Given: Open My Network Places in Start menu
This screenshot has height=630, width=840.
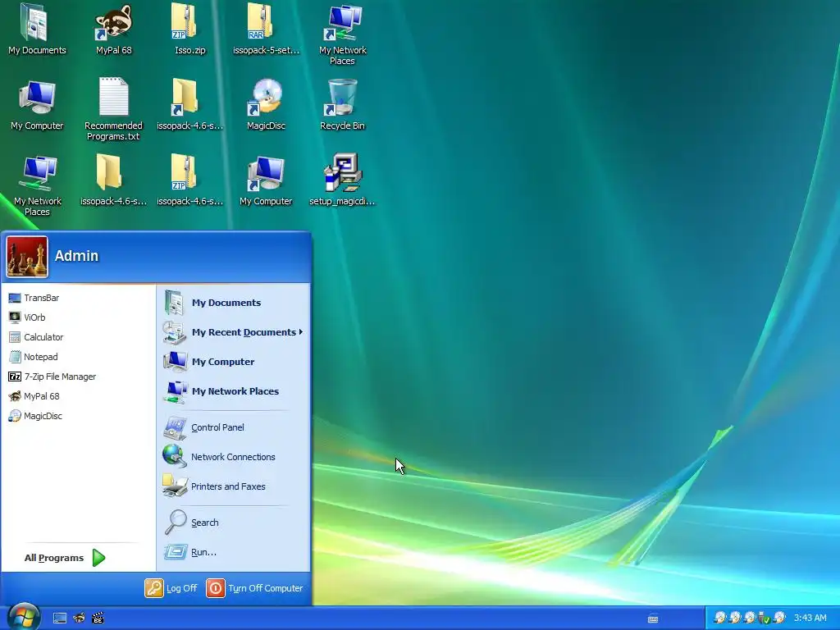Looking at the screenshot, I should pos(234,391).
